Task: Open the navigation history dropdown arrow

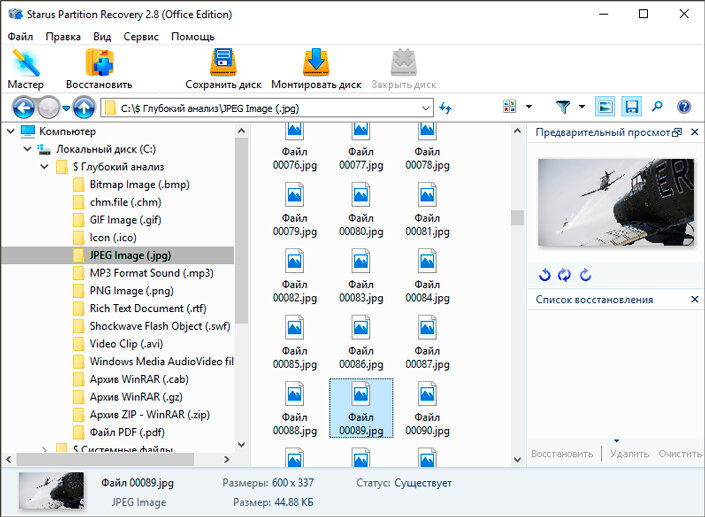Action: [67, 108]
